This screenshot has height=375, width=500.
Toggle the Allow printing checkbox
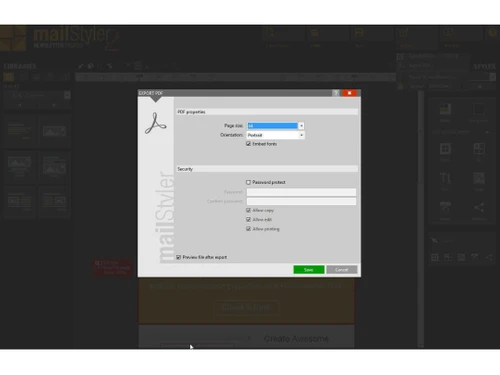[x=248, y=229]
